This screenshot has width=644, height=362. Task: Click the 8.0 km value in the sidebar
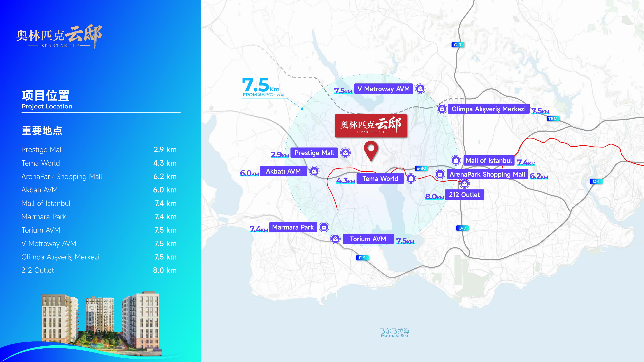pyautogui.click(x=165, y=270)
